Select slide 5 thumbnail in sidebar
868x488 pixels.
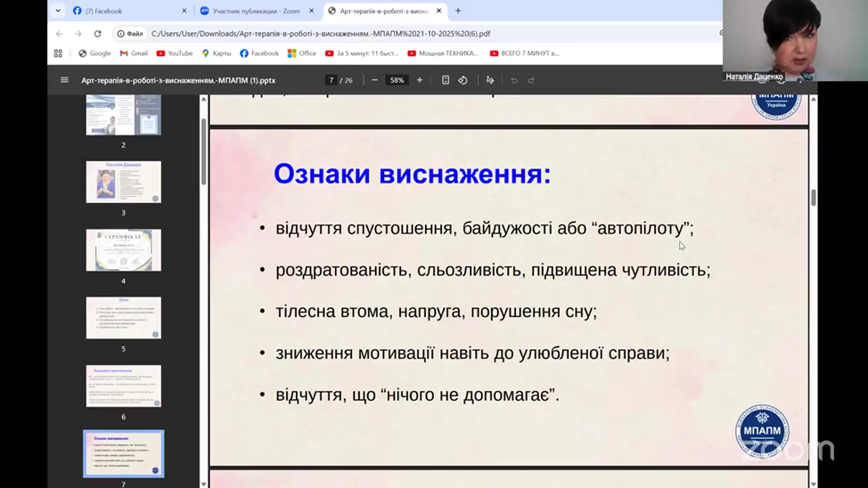123,318
